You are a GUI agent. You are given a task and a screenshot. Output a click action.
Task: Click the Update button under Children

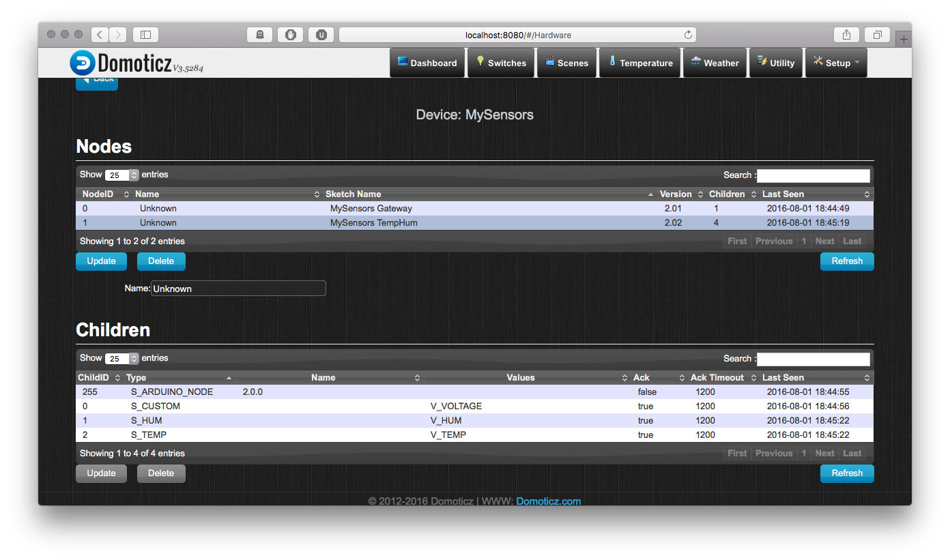pos(101,473)
